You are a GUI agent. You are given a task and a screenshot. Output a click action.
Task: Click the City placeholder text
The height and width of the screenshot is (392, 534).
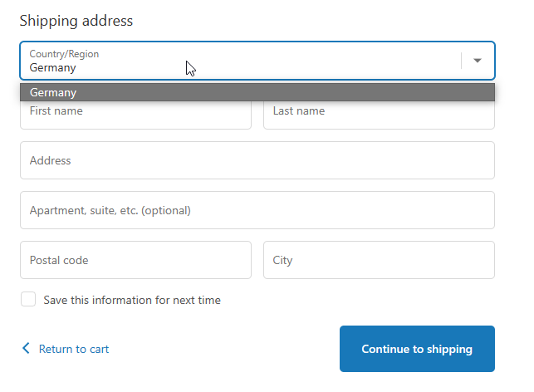(282, 260)
